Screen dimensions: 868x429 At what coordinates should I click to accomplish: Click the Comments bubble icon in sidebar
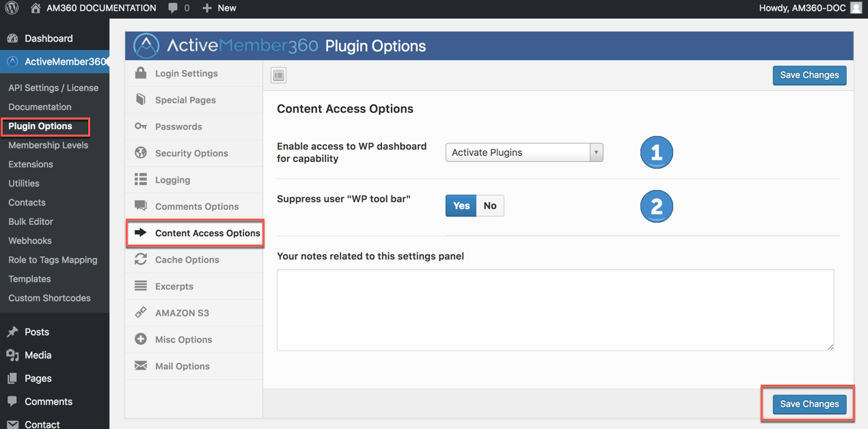coord(12,402)
